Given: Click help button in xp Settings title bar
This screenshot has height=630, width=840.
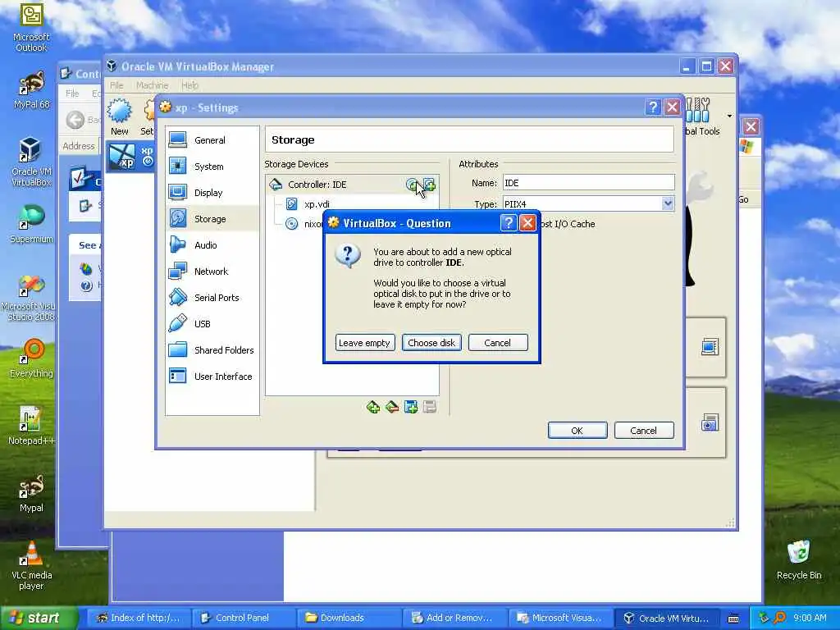Looking at the screenshot, I should click(652, 107).
